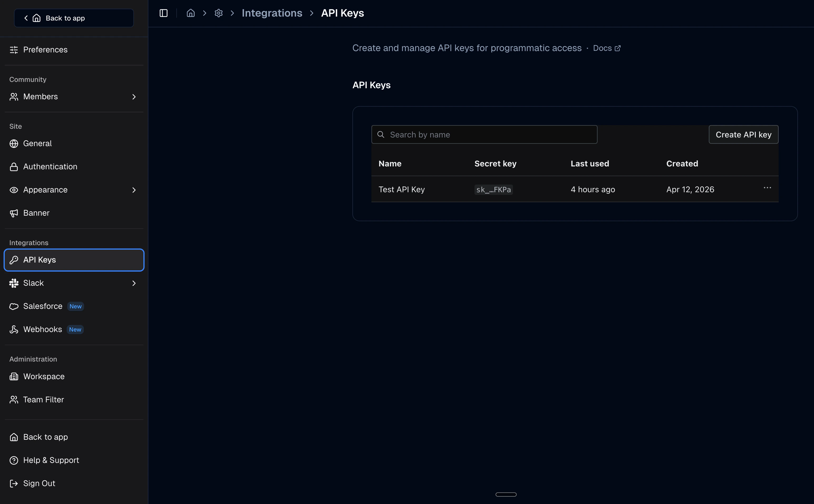The image size is (814, 504).
Task: Open the Salesforce integration icon
Action: pos(14,306)
